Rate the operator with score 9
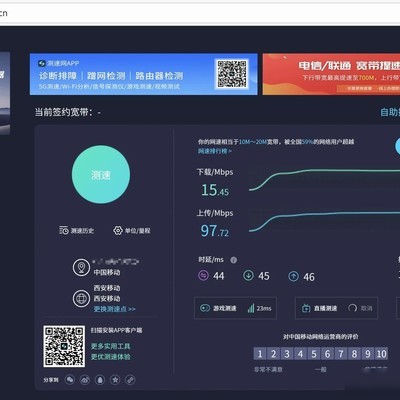Viewport: 400px width, 400px height. pos(368,354)
